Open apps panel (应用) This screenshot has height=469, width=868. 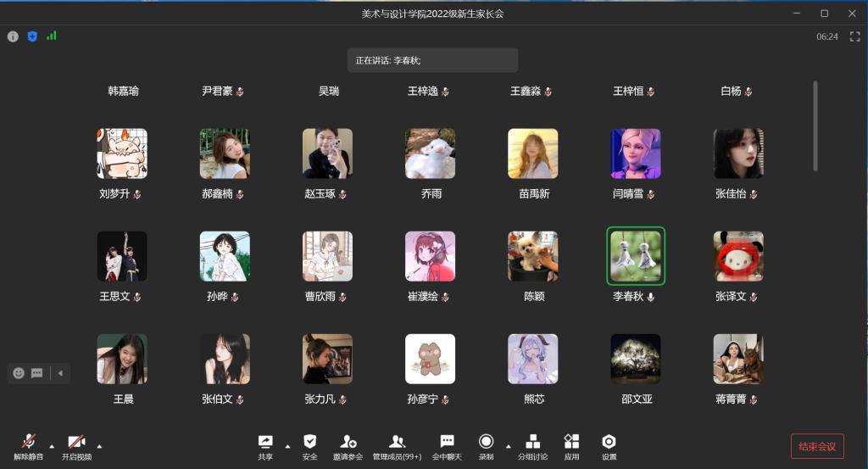click(572, 447)
